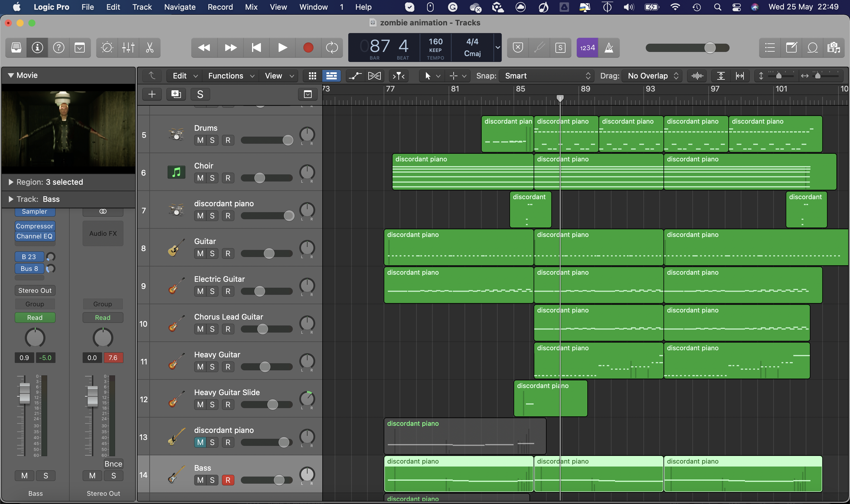
Task: Solo the Choir track
Action: [212, 178]
